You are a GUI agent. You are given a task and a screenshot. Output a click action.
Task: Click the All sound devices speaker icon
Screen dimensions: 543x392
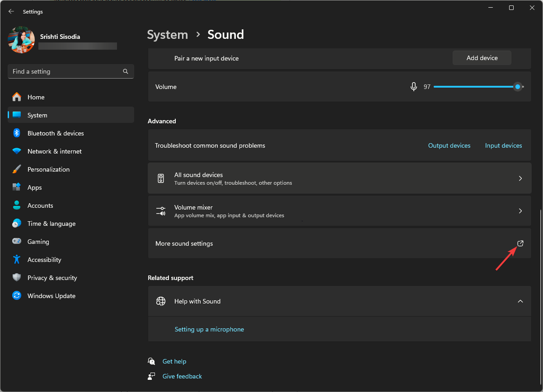[x=161, y=178]
